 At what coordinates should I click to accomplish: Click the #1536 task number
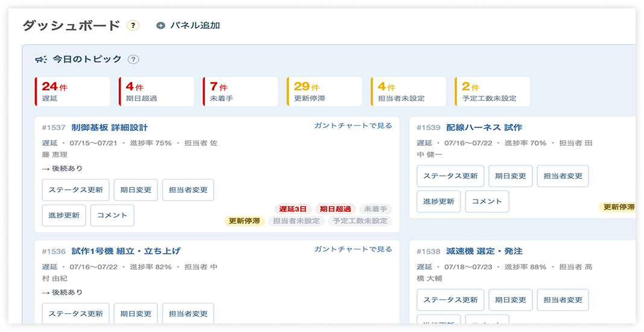click(x=54, y=251)
